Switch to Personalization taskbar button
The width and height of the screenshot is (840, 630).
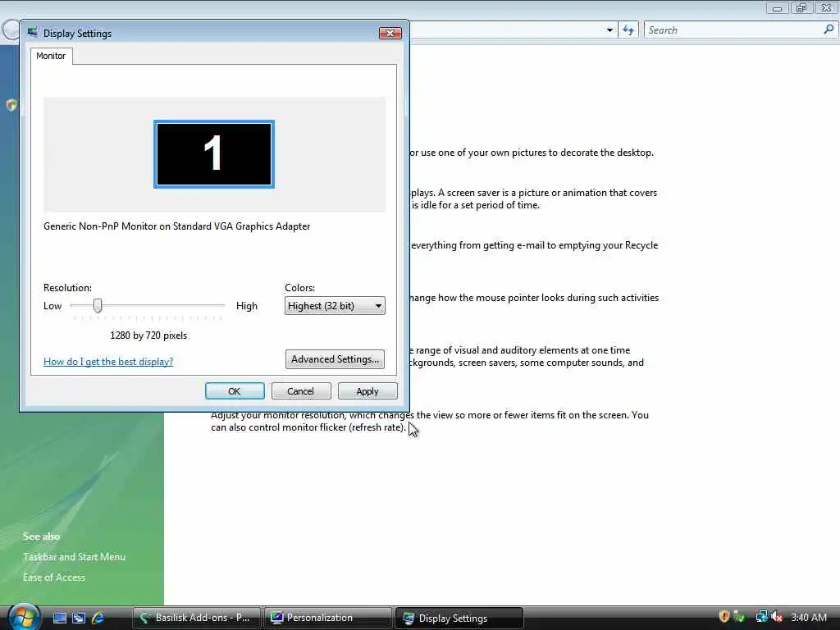tap(328, 618)
